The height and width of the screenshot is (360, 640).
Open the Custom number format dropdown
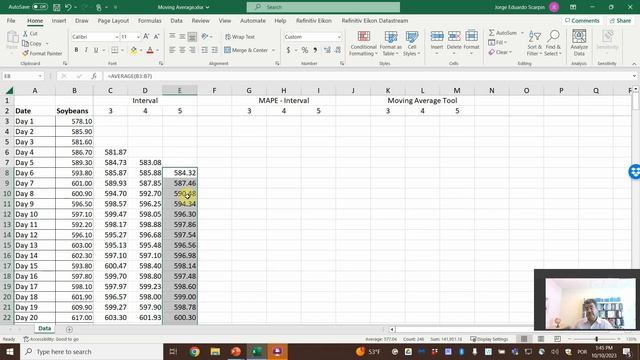point(339,37)
